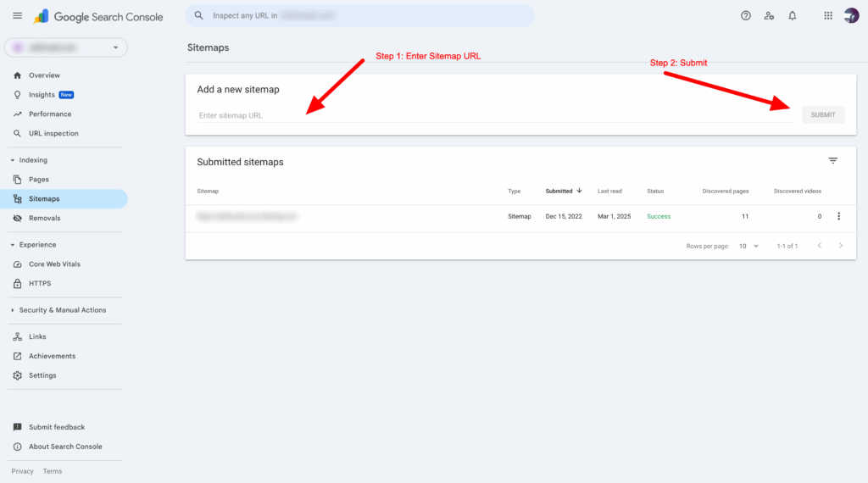The width and height of the screenshot is (868, 483).
Task: Open Removals page
Action: tap(45, 218)
